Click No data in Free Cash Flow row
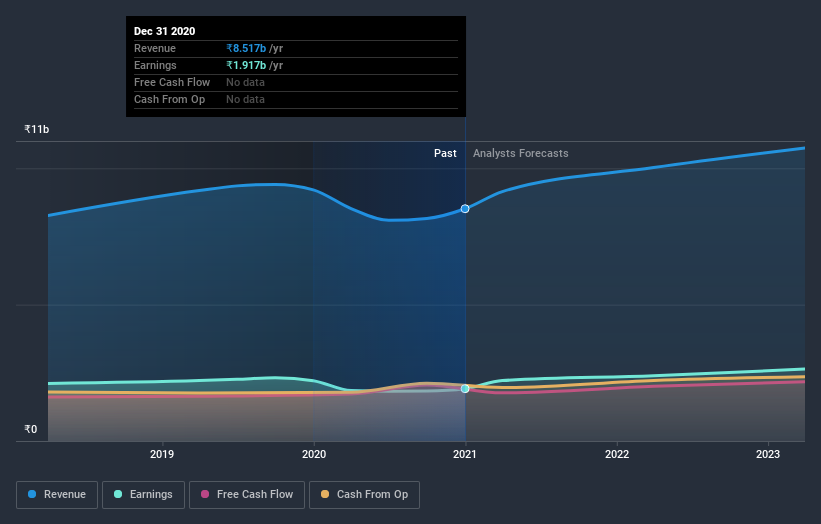This screenshot has height=524, width=821. 245,82
